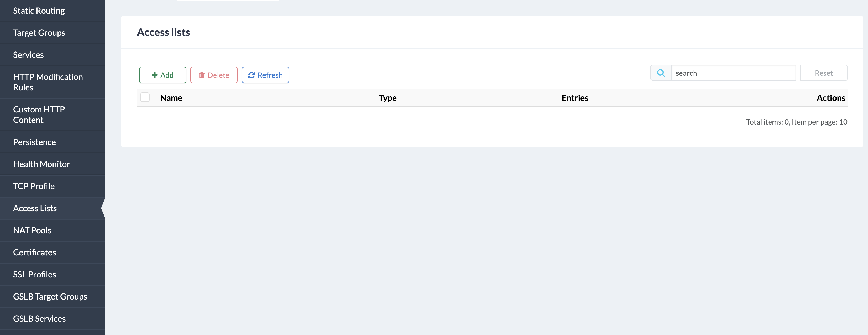Click the Add access list button
The height and width of the screenshot is (335, 868).
coord(162,75)
